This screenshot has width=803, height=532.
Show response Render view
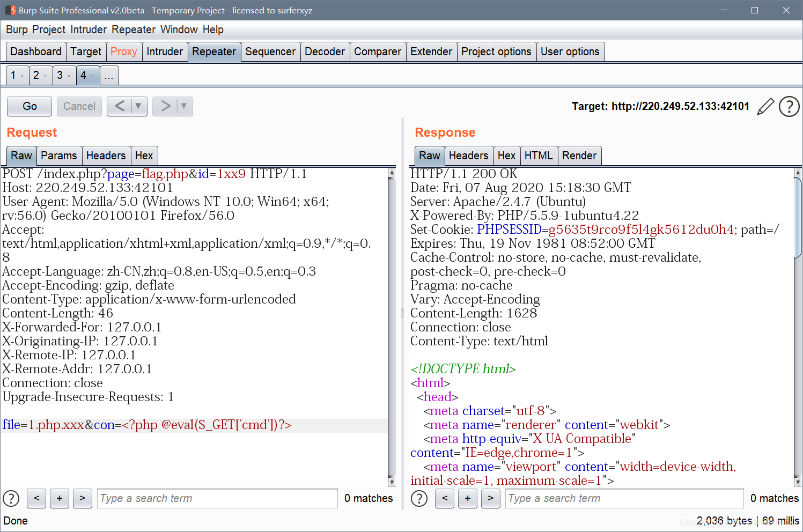click(x=579, y=156)
